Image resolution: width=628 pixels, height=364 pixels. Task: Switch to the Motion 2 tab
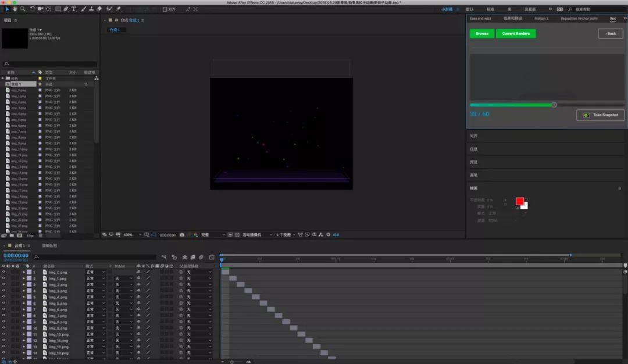click(x=541, y=19)
